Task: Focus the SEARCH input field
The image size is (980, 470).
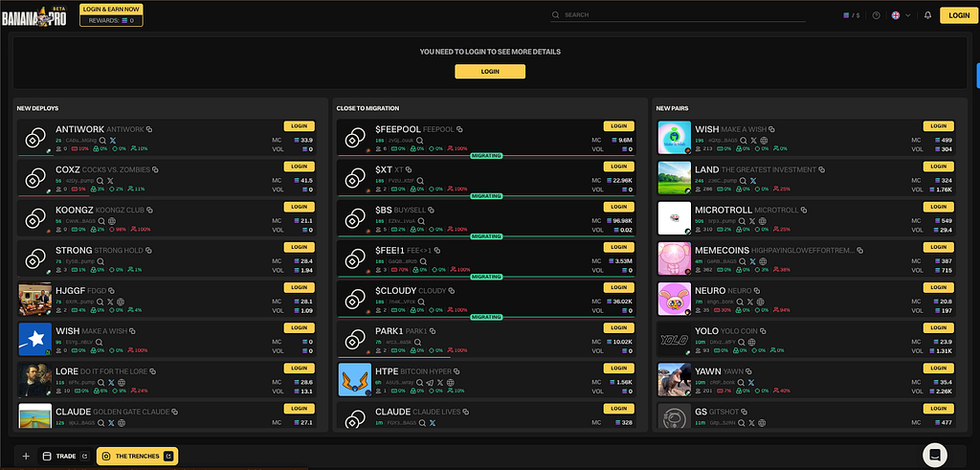Action: pos(679,15)
